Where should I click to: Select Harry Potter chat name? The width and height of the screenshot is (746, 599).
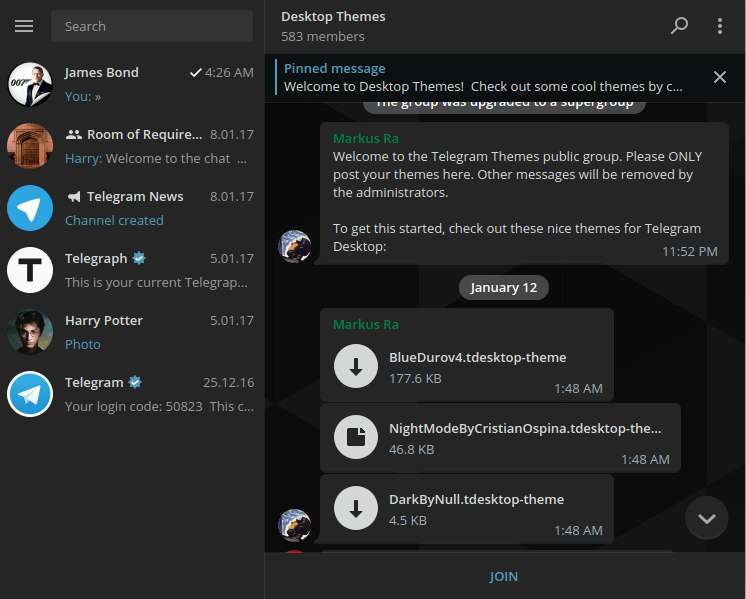(x=104, y=321)
